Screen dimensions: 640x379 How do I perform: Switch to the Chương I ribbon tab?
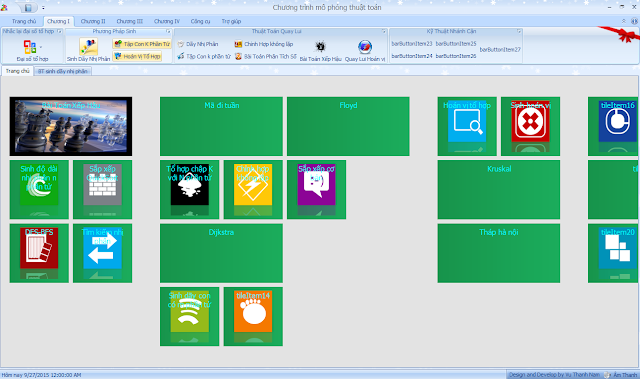tap(58, 21)
